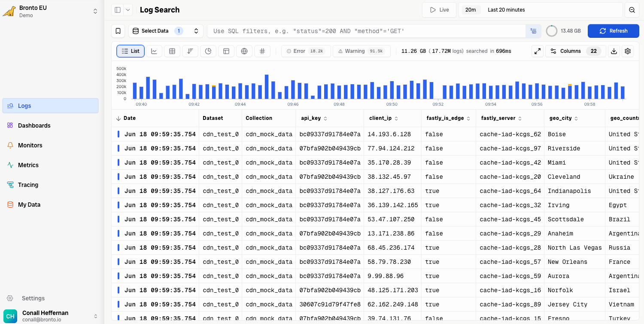Open the Last 20 minutes time range picker

pos(540,10)
